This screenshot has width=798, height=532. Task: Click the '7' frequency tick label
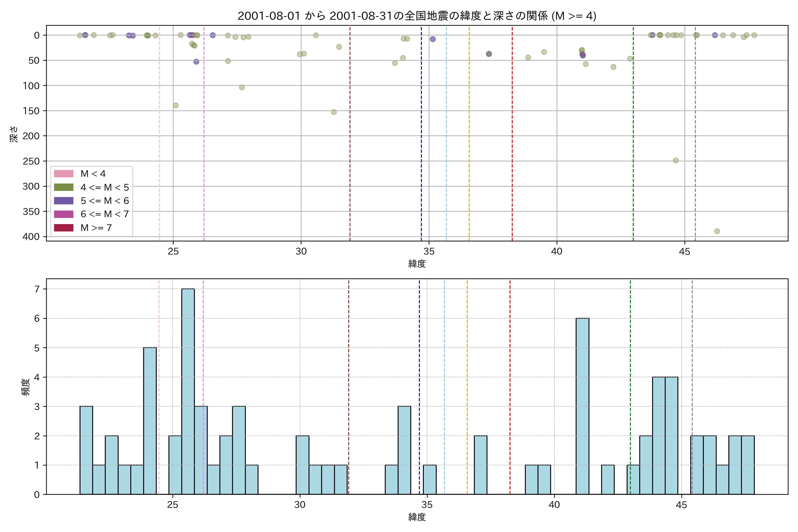pyautogui.click(x=37, y=289)
